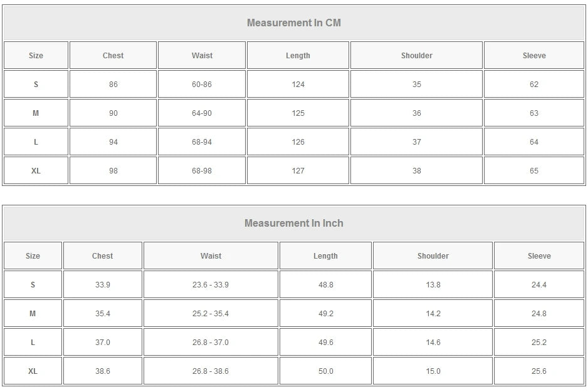This screenshot has width=588, height=392.
Task: Select the Chest header in CM table
Action: tap(113, 56)
